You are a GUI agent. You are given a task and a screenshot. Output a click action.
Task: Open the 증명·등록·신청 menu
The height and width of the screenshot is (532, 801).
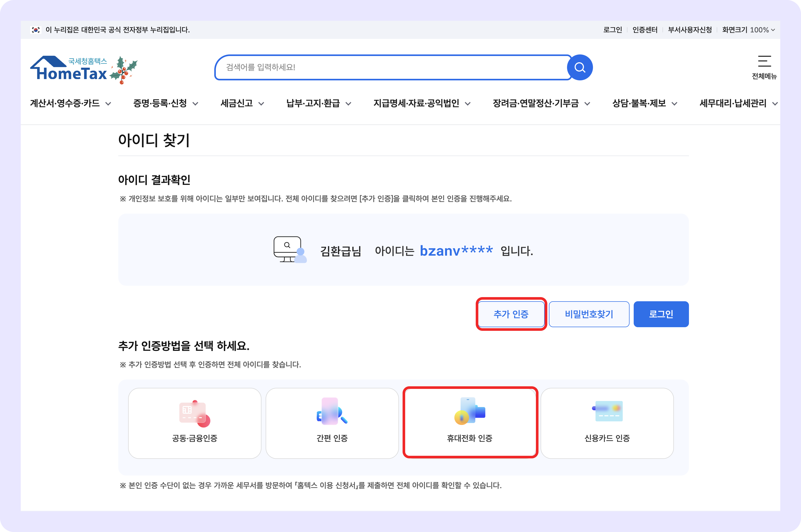[x=160, y=103]
